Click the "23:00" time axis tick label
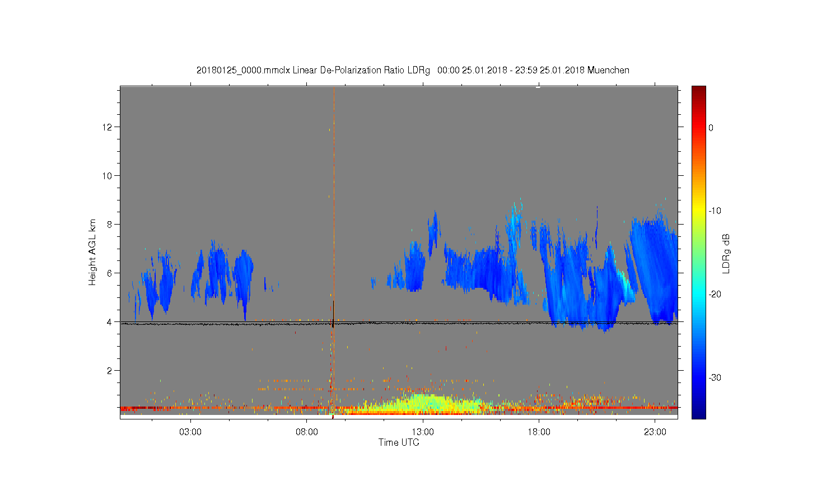 [655, 432]
